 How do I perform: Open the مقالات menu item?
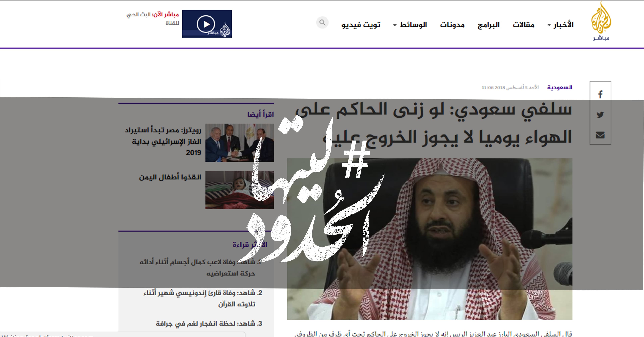point(523,25)
